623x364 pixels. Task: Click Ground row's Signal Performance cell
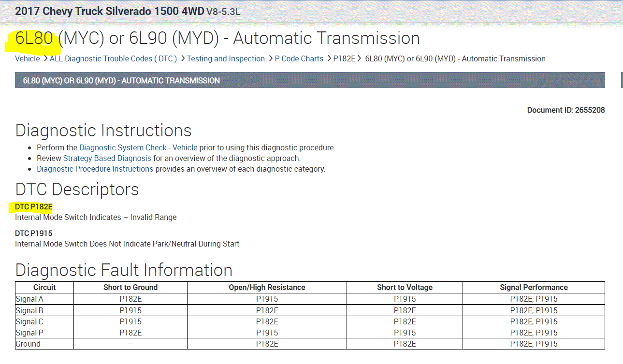pos(534,344)
